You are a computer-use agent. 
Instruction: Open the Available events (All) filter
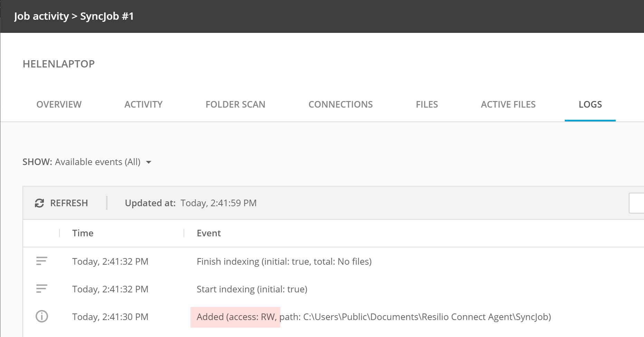coord(97,162)
